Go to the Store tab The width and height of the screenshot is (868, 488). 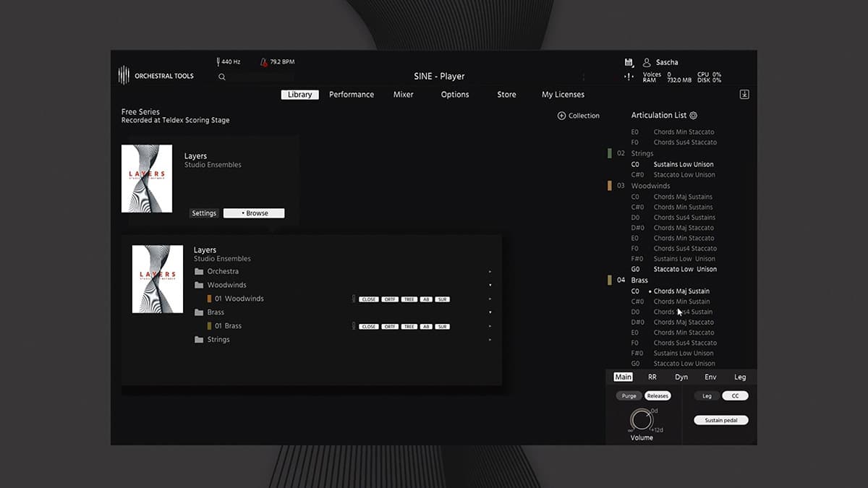(506, 95)
